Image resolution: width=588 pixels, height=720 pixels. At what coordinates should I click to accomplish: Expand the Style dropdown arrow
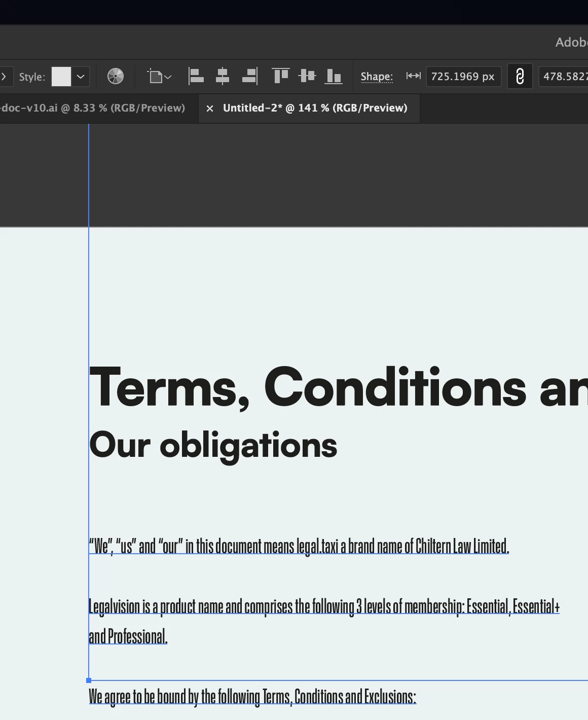[x=81, y=77]
